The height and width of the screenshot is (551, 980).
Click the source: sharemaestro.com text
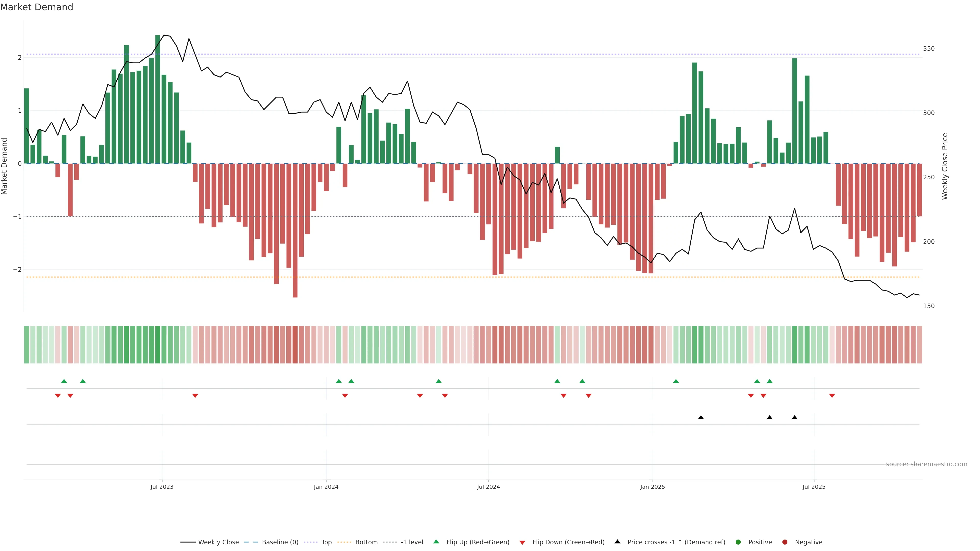pos(926,464)
